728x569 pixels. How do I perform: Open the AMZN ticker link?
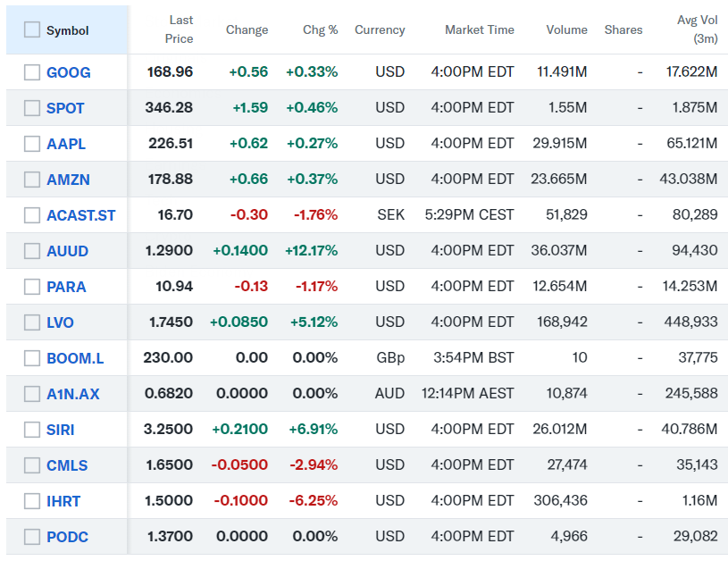68,180
